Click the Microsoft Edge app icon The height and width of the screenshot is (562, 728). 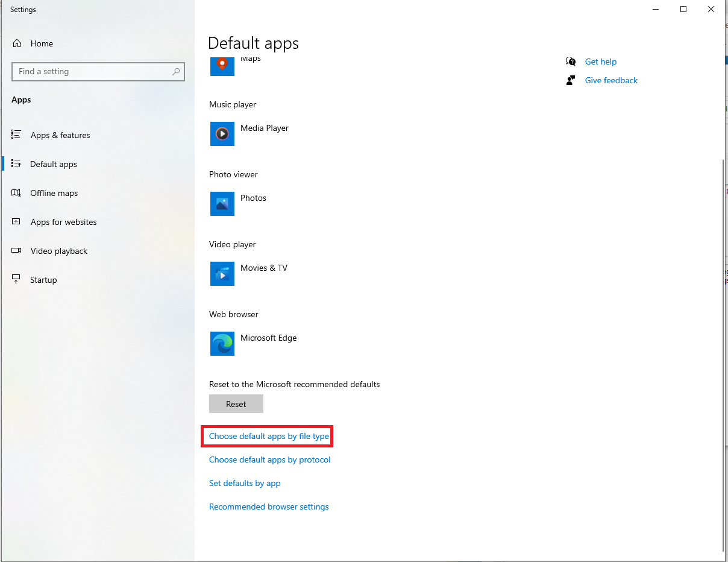pos(222,344)
